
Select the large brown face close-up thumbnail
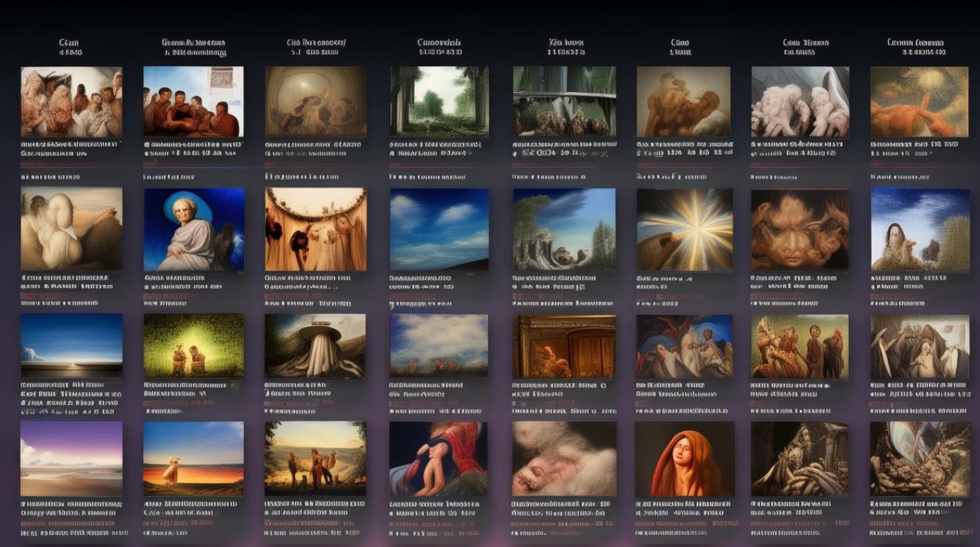pos(800,230)
